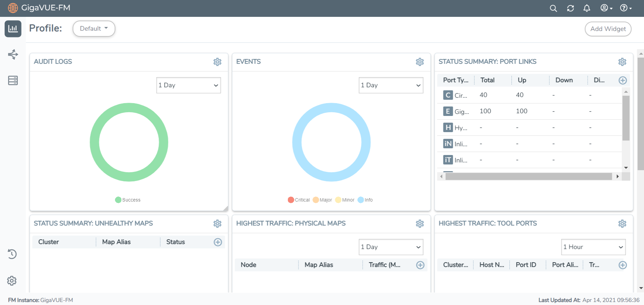Open the sidebar settings gear icon
644x305 pixels.
tap(12, 281)
